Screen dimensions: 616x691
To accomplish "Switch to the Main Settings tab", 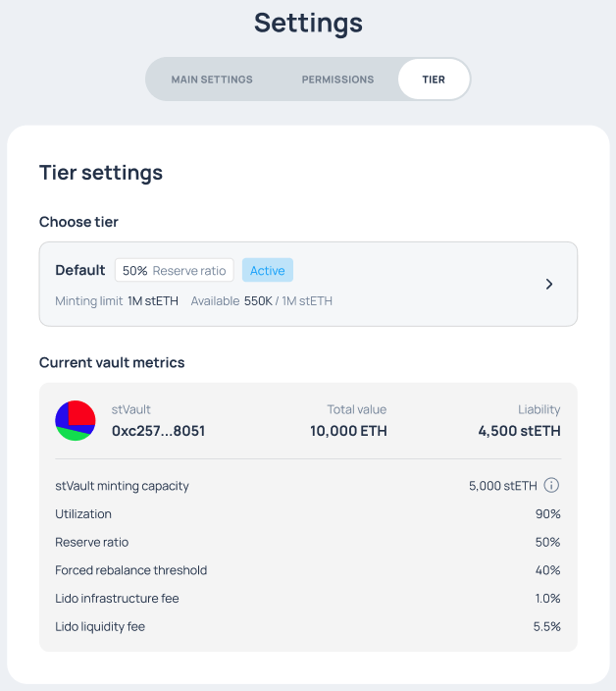I will click(x=212, y=80).
